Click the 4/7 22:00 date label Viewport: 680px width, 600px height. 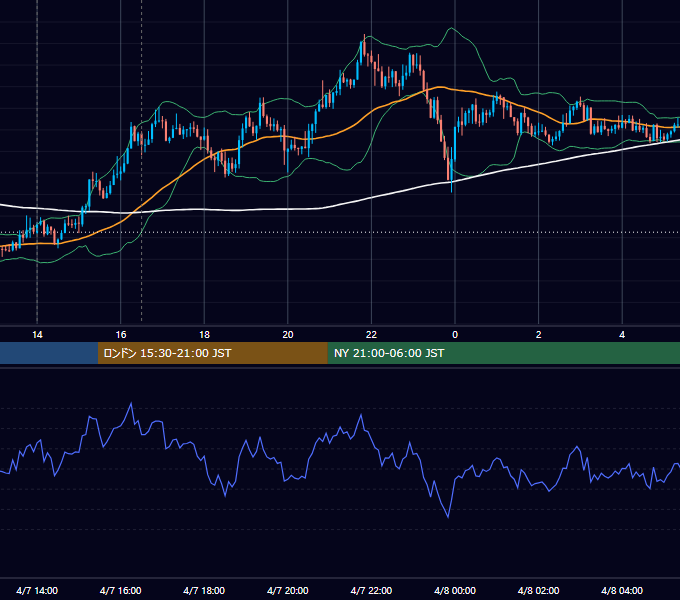[371, 590]
